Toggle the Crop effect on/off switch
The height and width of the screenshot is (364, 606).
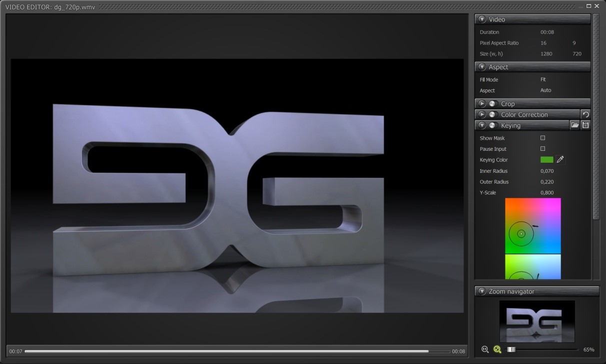[x=492, y=104]
